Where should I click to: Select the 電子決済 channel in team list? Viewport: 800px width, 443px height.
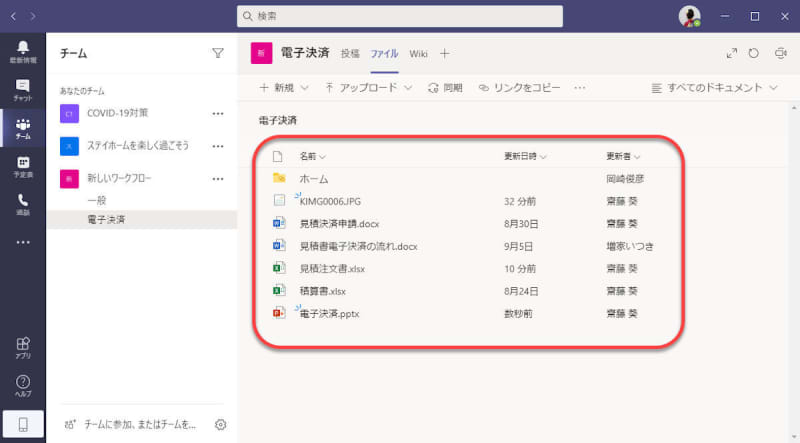point(142,219)
